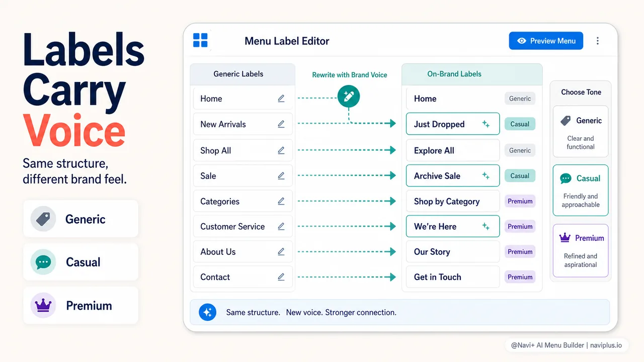The image size is (644, 362).
Task: Click the Navi+ AI Menu Builder naviplus.io text
Action: point(567,345)
